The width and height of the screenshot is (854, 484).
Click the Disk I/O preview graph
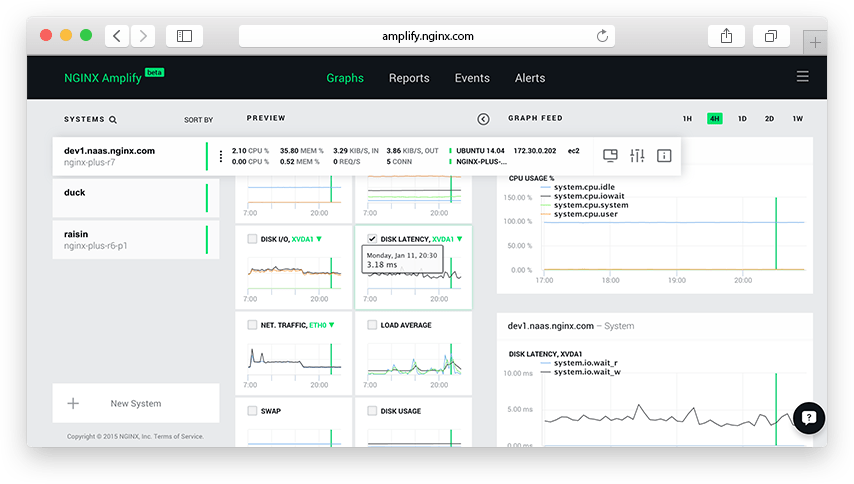coord(294,274)
